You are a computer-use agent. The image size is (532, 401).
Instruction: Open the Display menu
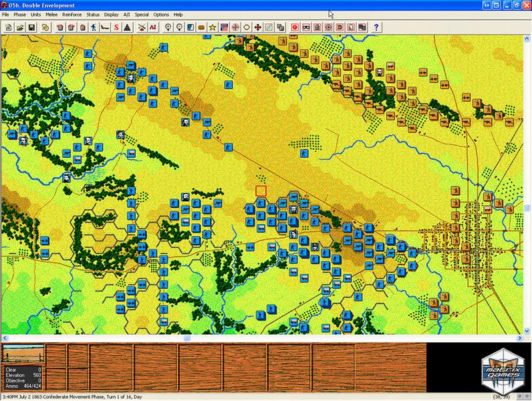pyautogui.click(x=111, y=14)
